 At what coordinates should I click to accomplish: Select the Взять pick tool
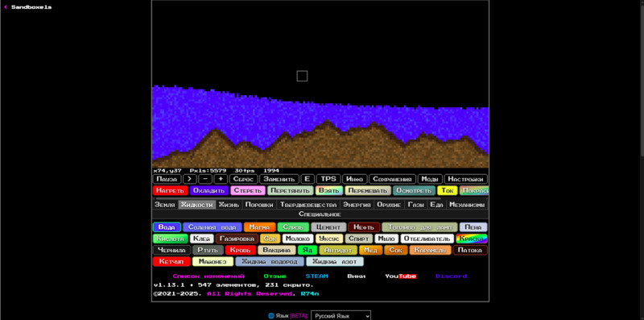[x=329, y=191]
